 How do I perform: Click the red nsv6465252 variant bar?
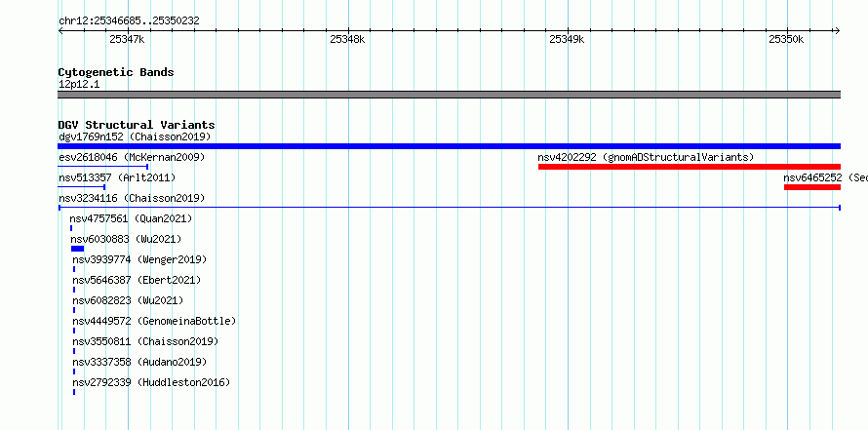tap(812, 187)
